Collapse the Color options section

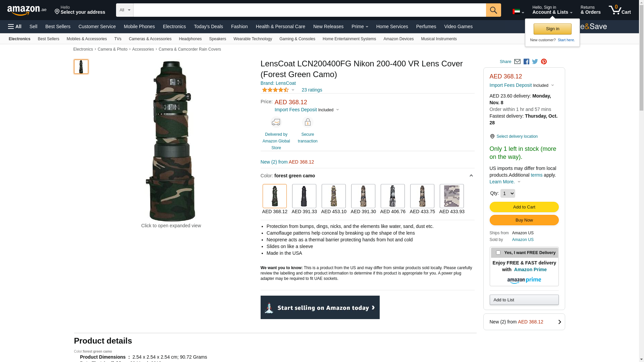[x=471, y=176]
